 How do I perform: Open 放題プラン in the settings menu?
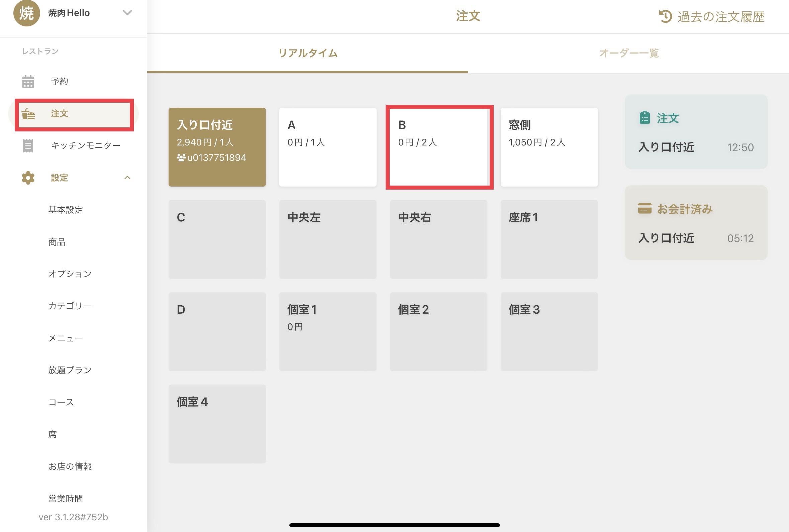pyautogui.click(x=70, y=370)
